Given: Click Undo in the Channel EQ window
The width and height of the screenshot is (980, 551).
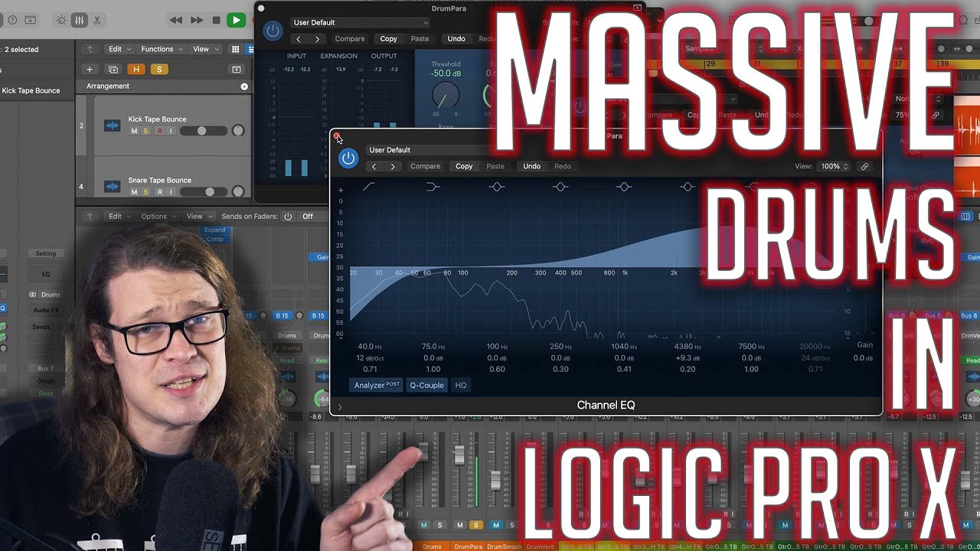Looking at the screenshot, I should point(532,166).
